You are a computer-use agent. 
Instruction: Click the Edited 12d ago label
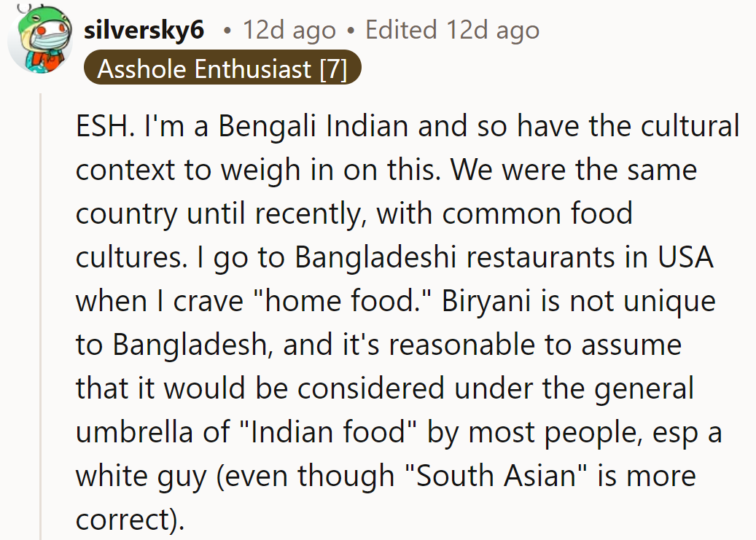click(453, 30)
